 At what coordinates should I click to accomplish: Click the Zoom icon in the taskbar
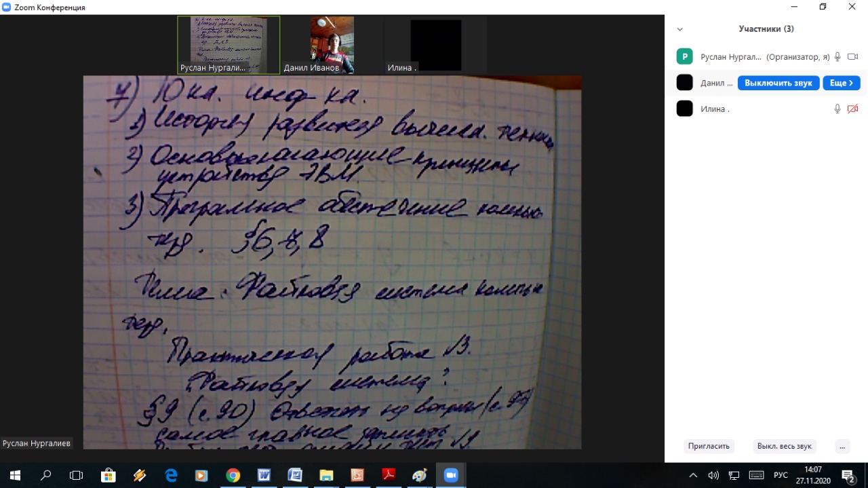(451, 475)
